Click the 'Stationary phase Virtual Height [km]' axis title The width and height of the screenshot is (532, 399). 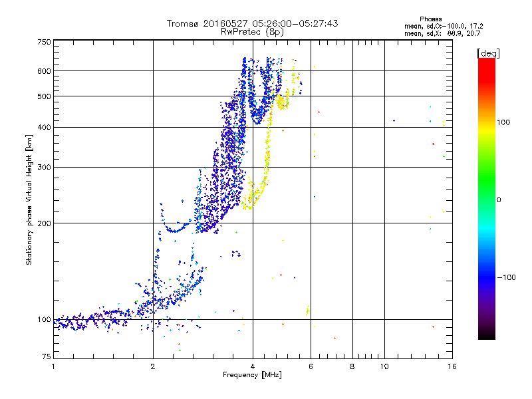point(29,199)
